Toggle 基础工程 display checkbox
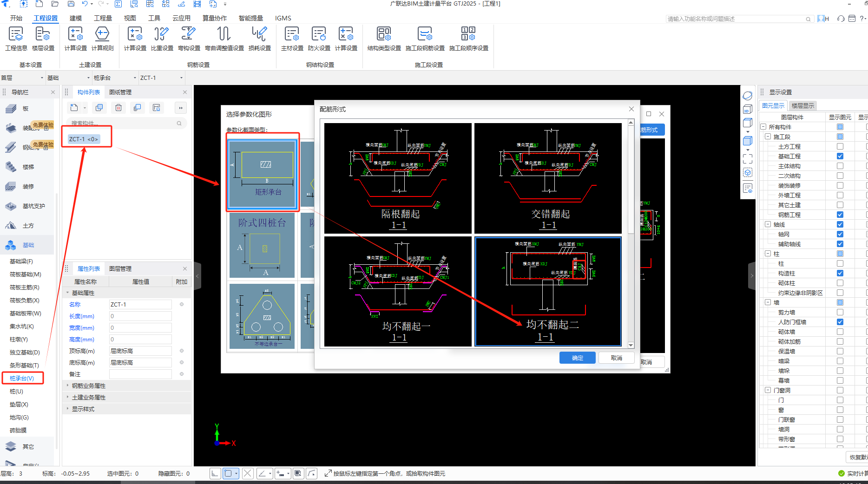 (840, 156)
